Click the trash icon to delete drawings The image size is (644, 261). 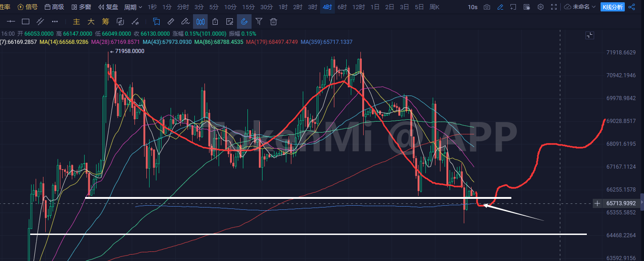(274, 21)
